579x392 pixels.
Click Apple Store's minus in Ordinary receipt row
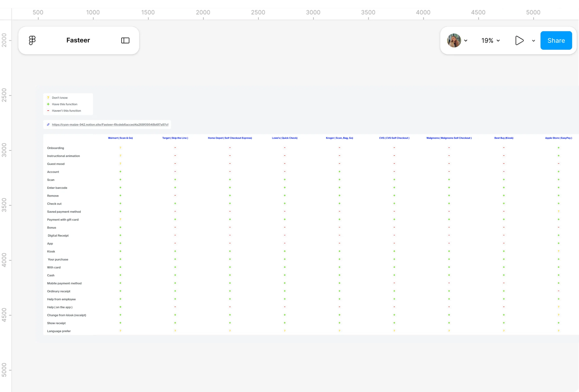point(559,291)
